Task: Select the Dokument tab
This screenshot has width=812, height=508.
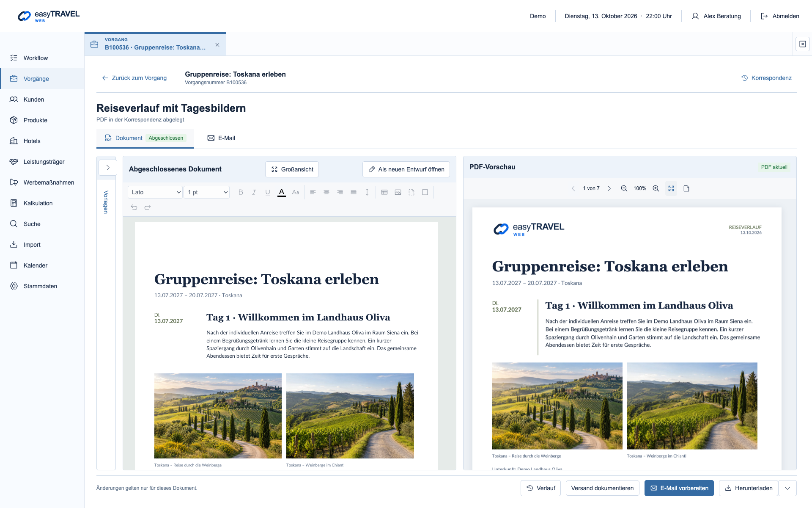Action: click(x=145, y=138)
